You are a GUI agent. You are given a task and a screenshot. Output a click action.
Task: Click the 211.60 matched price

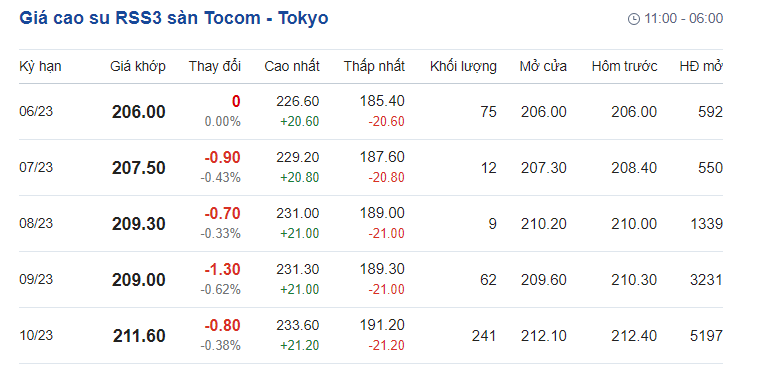(139, 336)
